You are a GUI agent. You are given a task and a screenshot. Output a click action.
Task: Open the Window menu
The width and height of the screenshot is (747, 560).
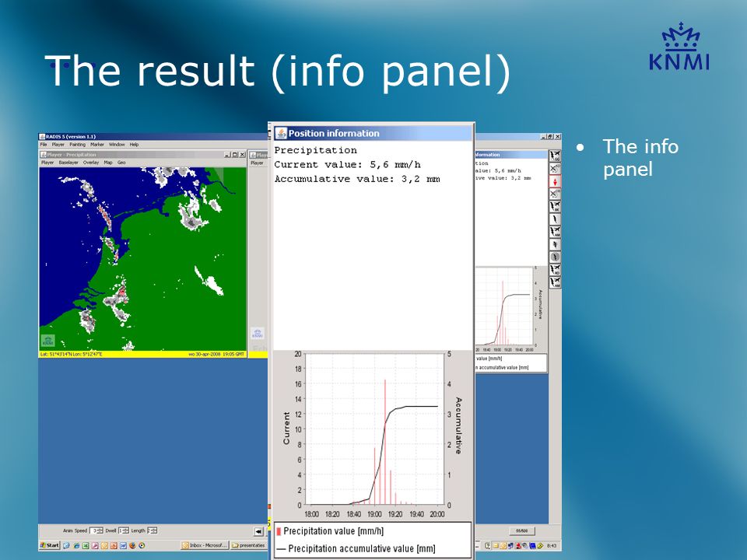pyautogui.click(x=117, y=145)
